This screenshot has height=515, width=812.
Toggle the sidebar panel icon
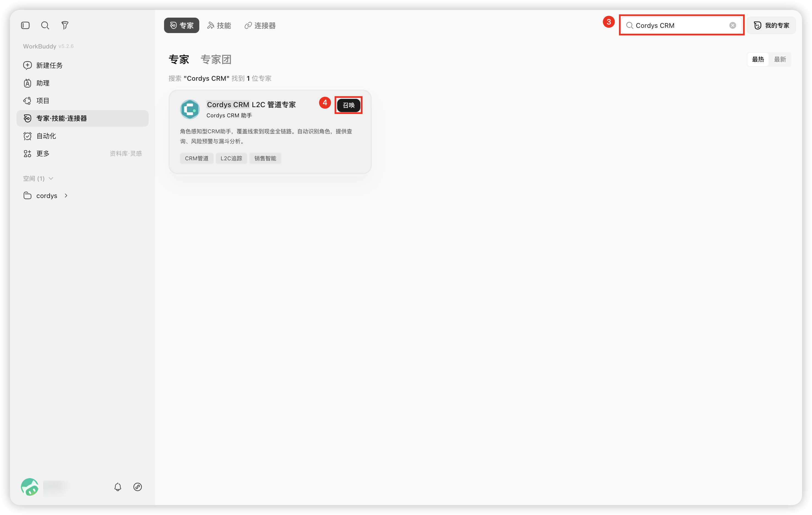coord(25,25)
